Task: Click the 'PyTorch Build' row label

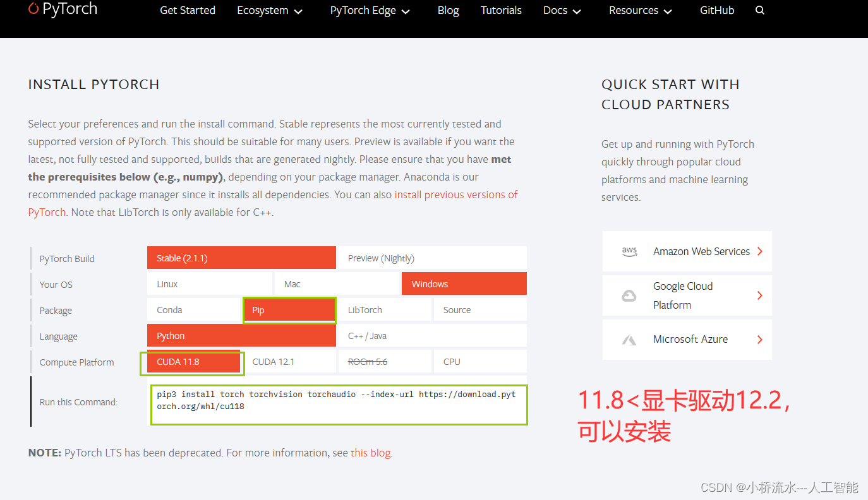Action: pos(67,259)
